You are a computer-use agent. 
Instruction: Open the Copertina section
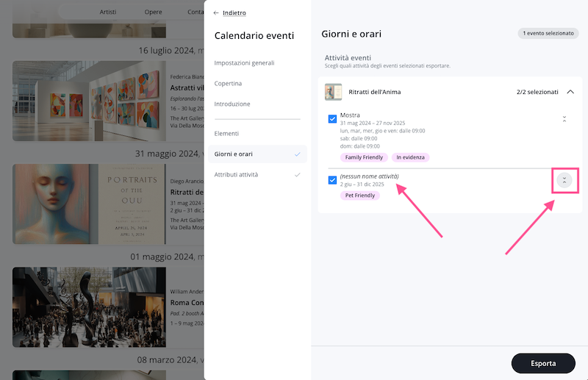(228, 84)
